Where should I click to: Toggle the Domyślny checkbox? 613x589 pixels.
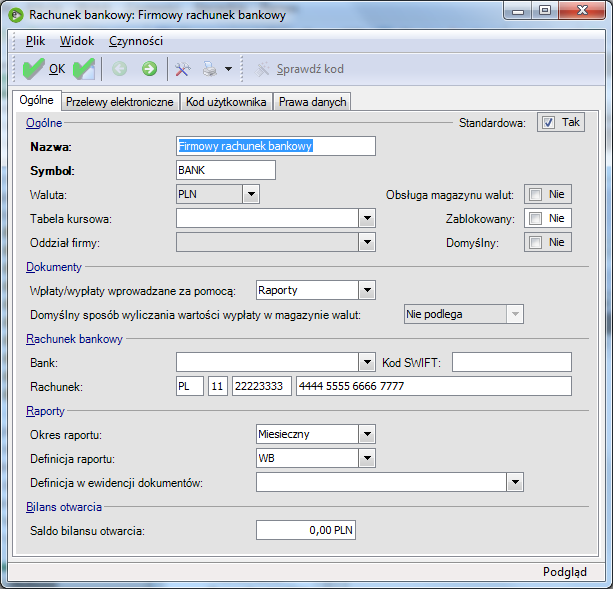coord(535,242)
